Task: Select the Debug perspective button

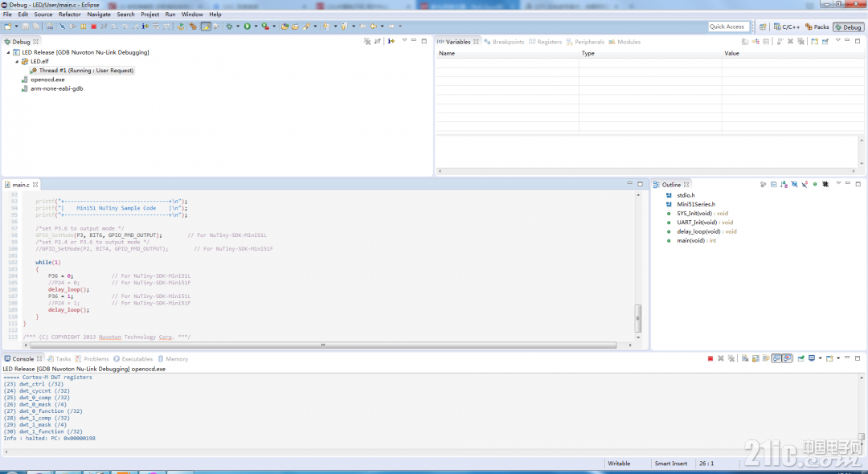Action: point(848,27)
